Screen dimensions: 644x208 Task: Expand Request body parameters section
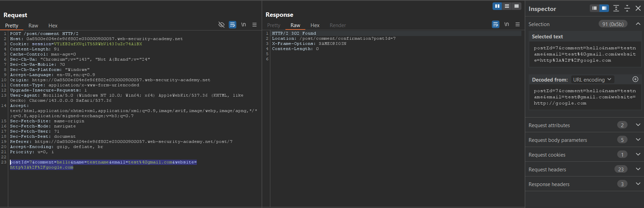click(x=638, y=140)
